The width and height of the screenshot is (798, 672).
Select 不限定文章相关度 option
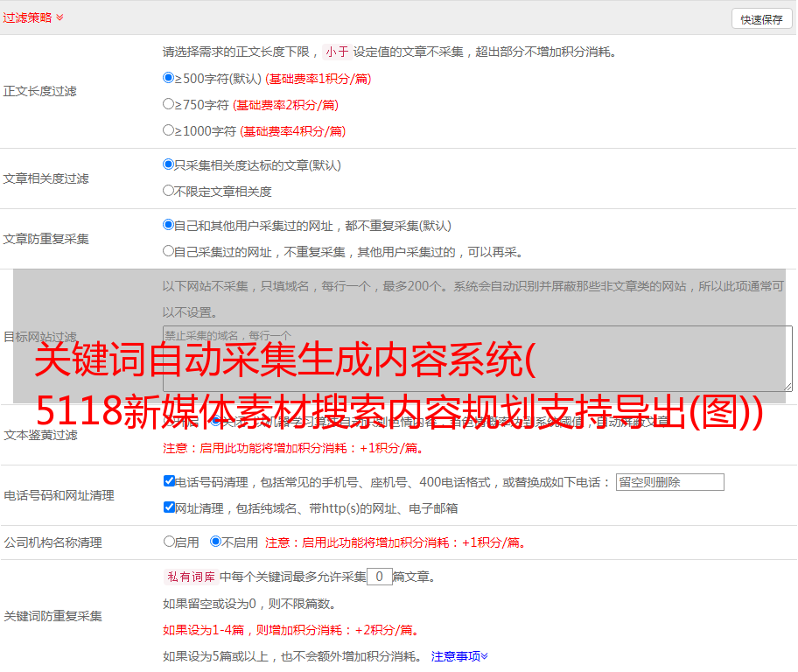(169, 191)
